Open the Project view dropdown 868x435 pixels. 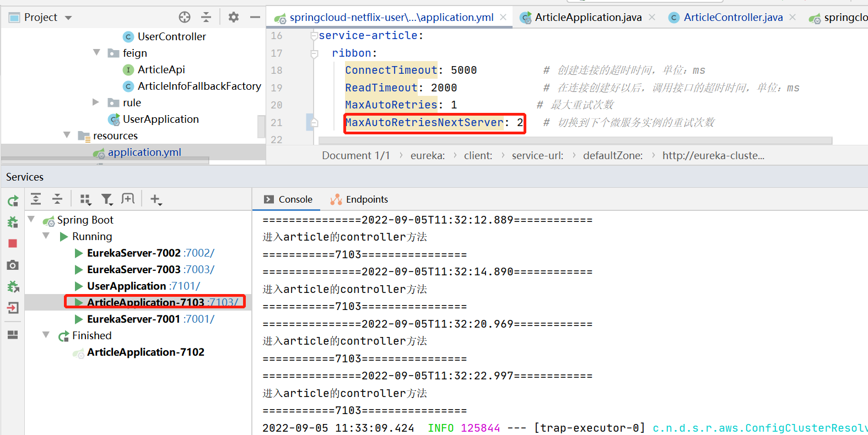tap(68, 18)
